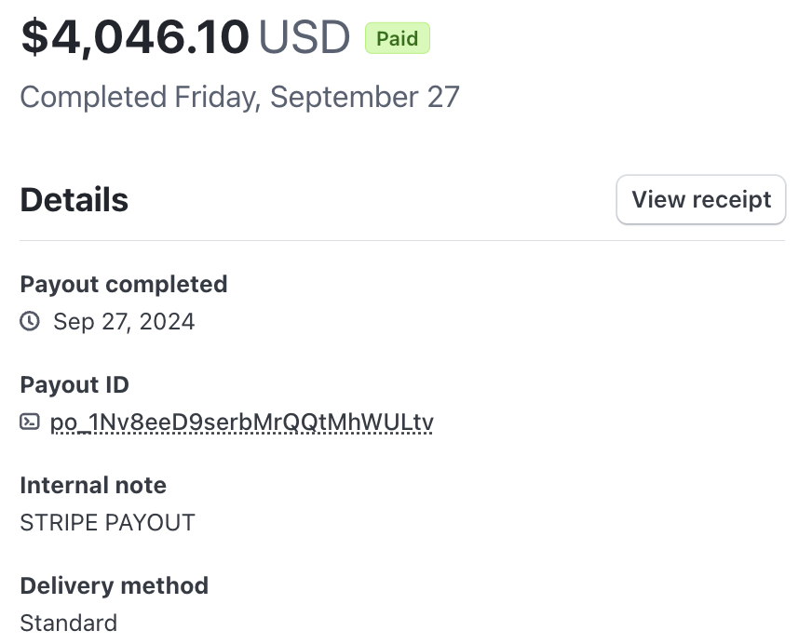Click the clock icon beside Sep 27, 2024
812x644 pixels.
tap(30, 322)
